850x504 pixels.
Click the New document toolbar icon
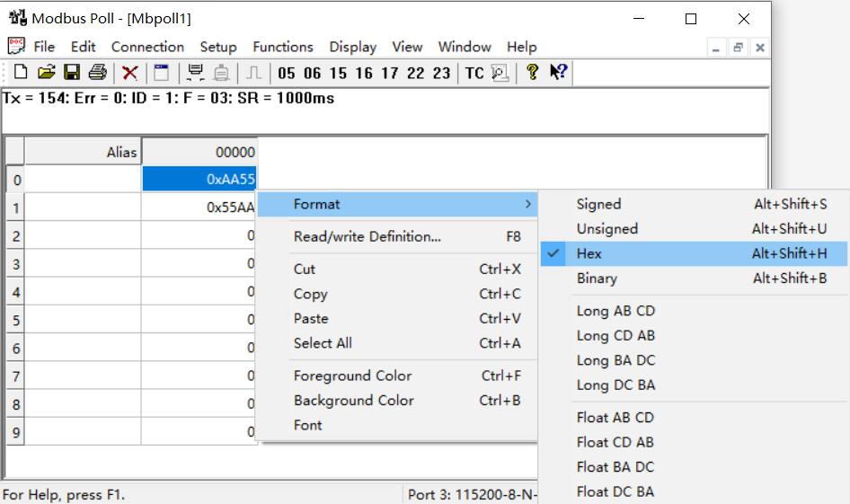[21, 72]
